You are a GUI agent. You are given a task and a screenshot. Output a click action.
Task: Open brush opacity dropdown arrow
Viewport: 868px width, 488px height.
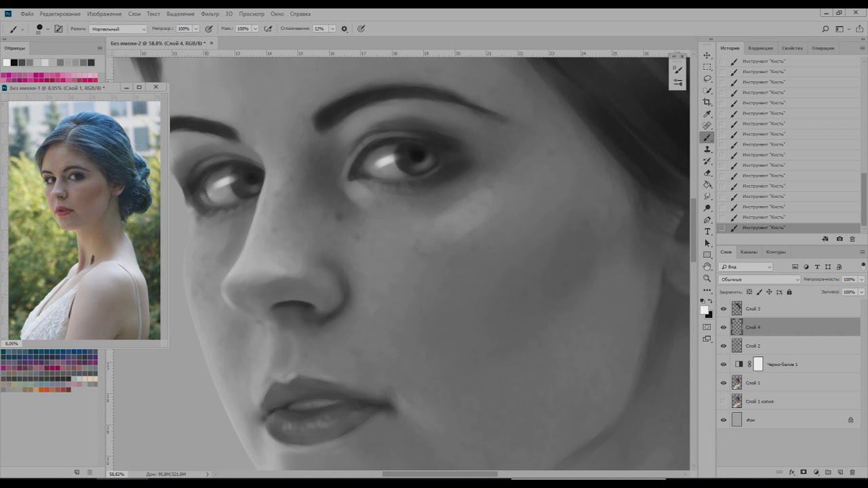coord(196,29)
